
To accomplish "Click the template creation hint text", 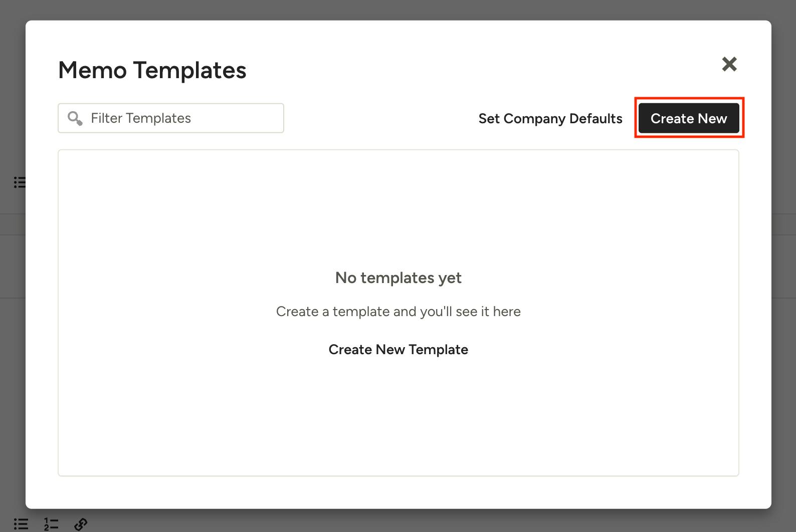I will [x=398, y=311].
